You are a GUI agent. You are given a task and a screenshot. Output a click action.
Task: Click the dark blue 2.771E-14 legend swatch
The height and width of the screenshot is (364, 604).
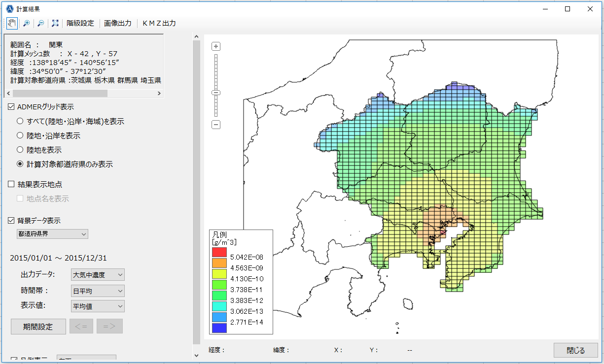point(219,328)
